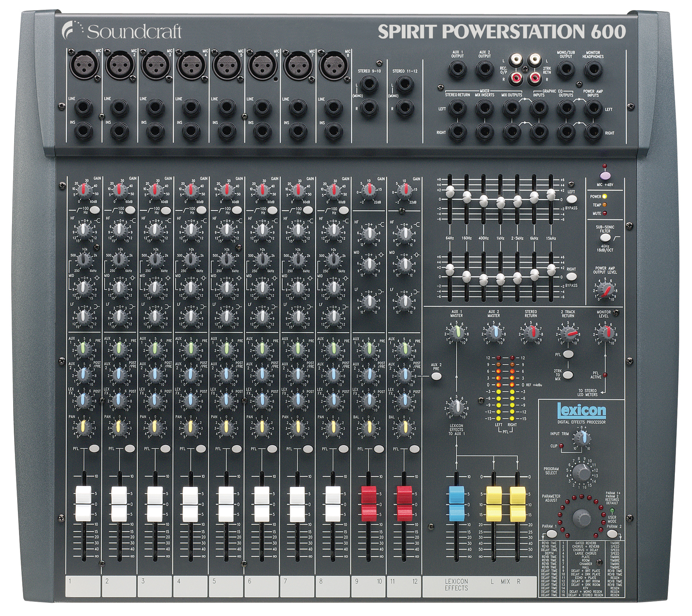Click the channel 7 white fader
This screenshot has width=692, height=616.
click(x=297, y=504)
